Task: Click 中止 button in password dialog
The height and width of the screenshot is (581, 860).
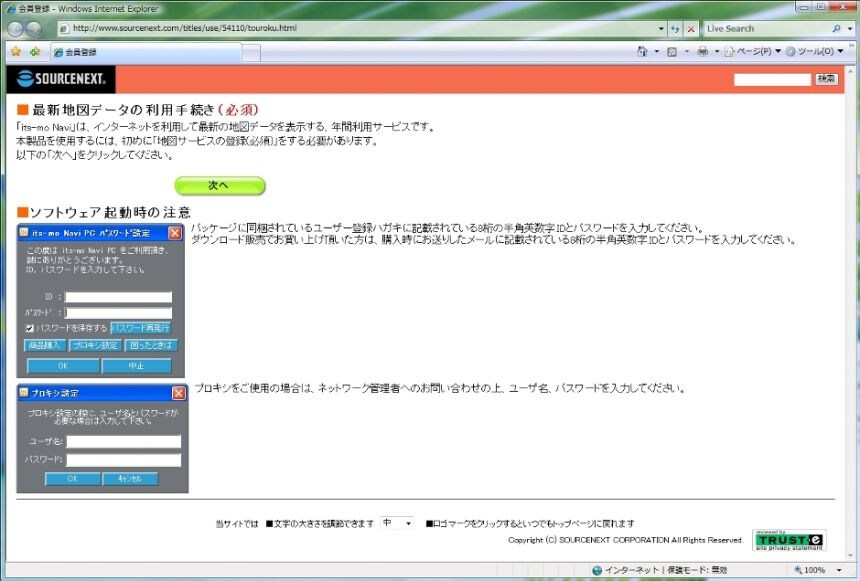Action: (x=137, y=365)
